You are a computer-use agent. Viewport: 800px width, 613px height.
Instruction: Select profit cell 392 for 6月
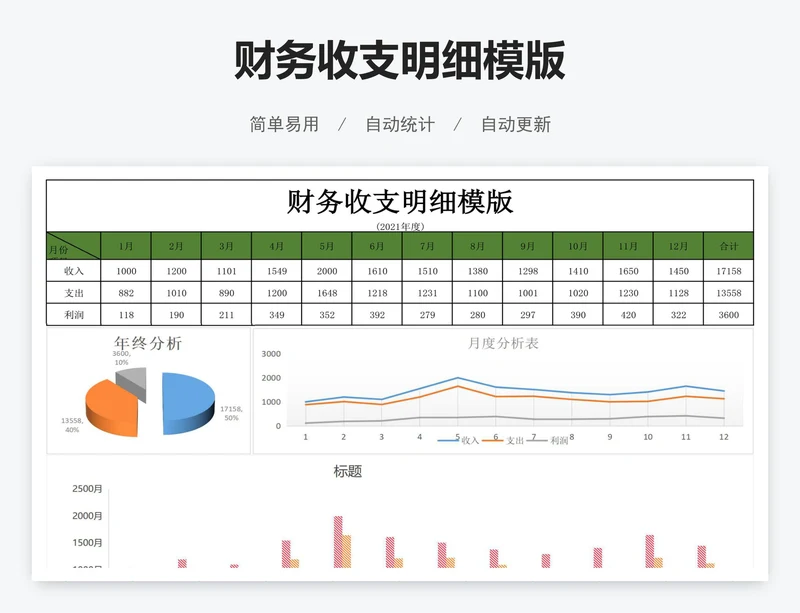point(377,315)
